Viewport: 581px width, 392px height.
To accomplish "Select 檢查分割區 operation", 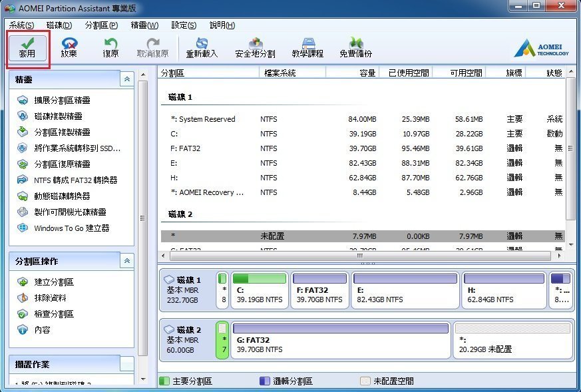I will coord(45,314).
